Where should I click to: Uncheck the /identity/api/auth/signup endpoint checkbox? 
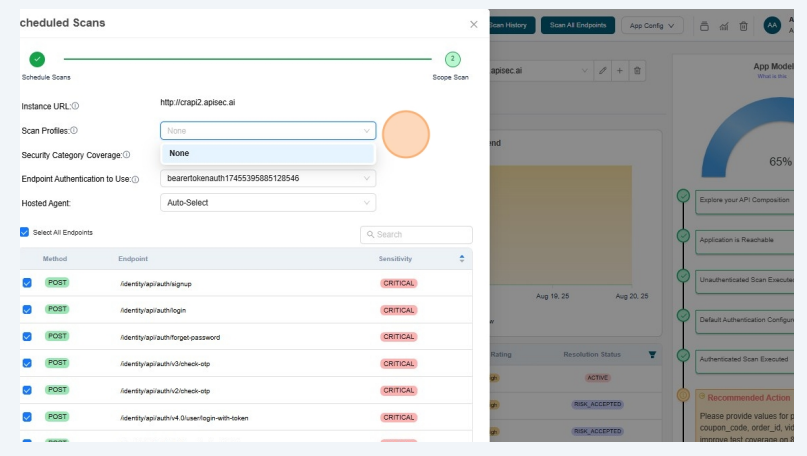pyautogui.click(x=27, y=283)
